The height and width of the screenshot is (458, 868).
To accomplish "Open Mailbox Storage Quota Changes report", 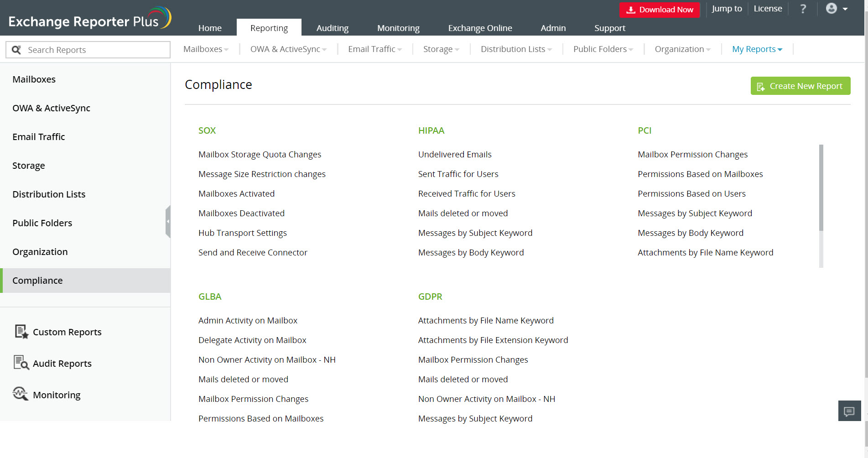I will [260, 154].
